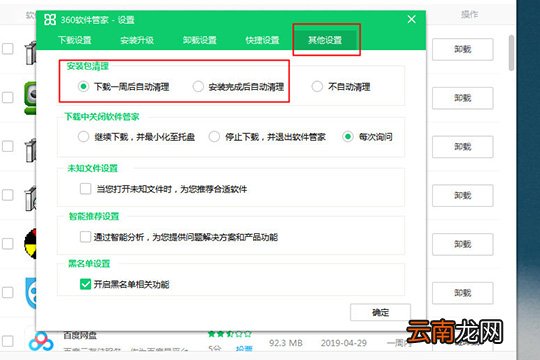Click the green camera app icon in list
The image size is (540, 360).
(30, 98)
